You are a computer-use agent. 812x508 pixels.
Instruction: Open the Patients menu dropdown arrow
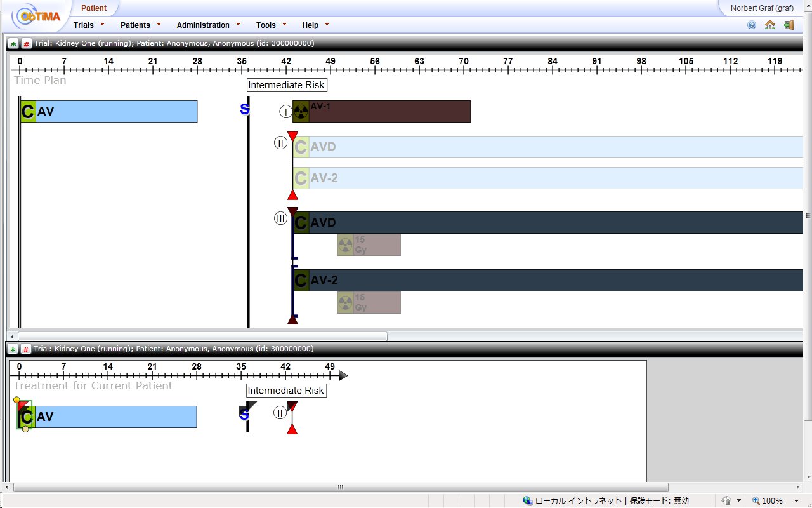[x=159, y=24]
